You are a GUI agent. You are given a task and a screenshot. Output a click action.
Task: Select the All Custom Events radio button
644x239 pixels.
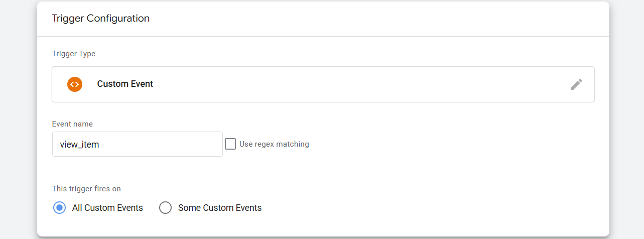[x=59, y=208]
